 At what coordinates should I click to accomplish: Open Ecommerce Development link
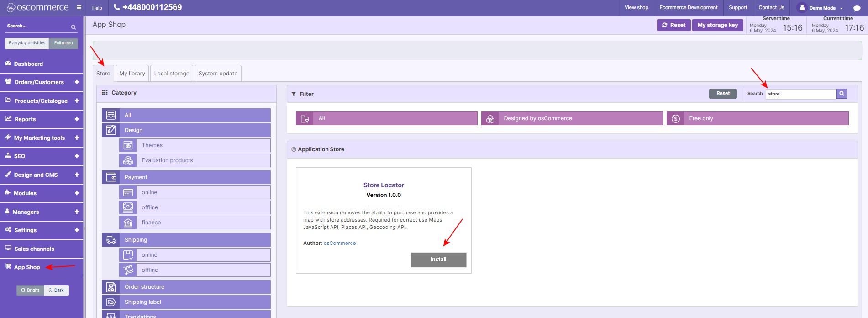688,7
